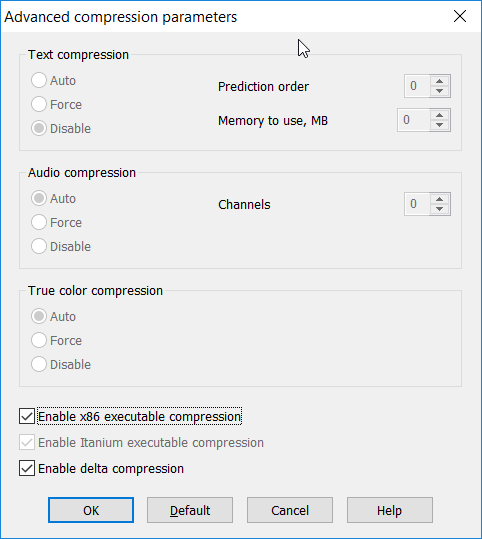Increase the Prediction order spinner value
Screen dimensions: 482x539
click(439, 81)
